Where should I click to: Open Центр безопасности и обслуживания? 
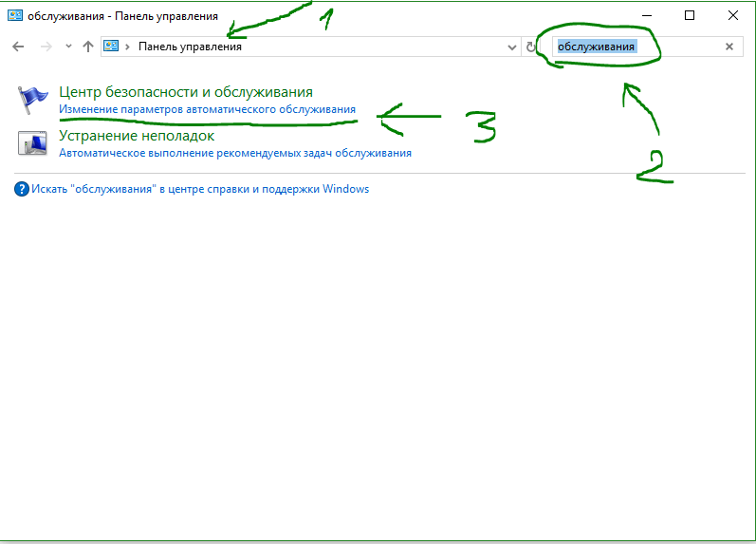(x=186, y=92)
